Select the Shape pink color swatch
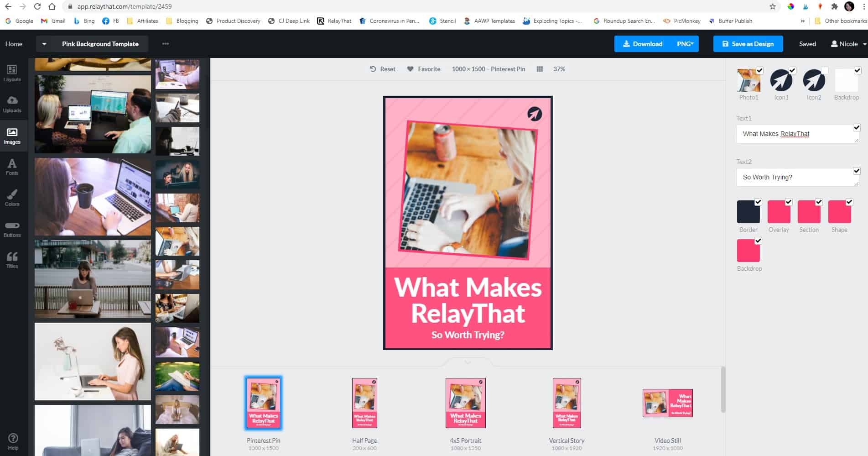This screenshot has width=868, height=456. [839, 212]
